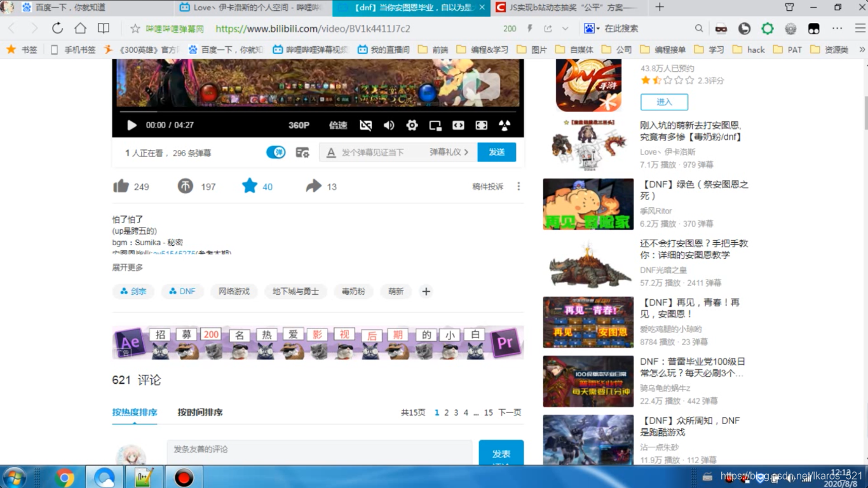Switch to 按时间排序 comment sorting tab
This screenshot has height=488, width=868.
pos(200,412)
